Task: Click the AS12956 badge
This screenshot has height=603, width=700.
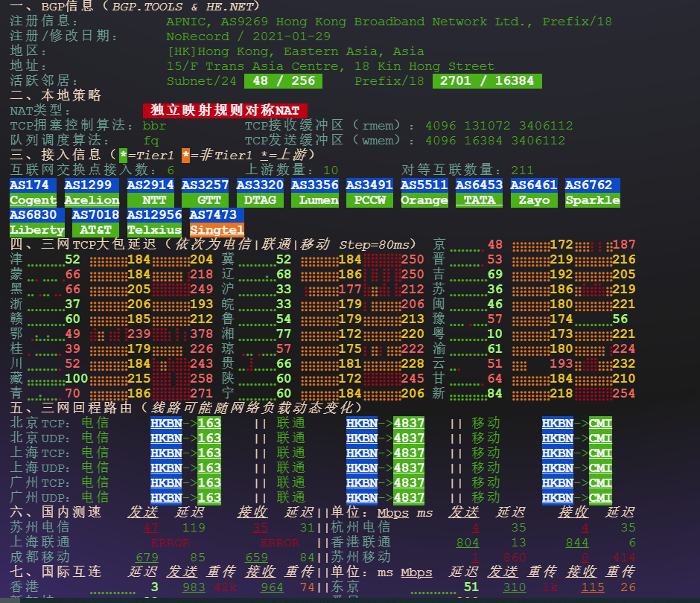Action: tap(154, 215)
